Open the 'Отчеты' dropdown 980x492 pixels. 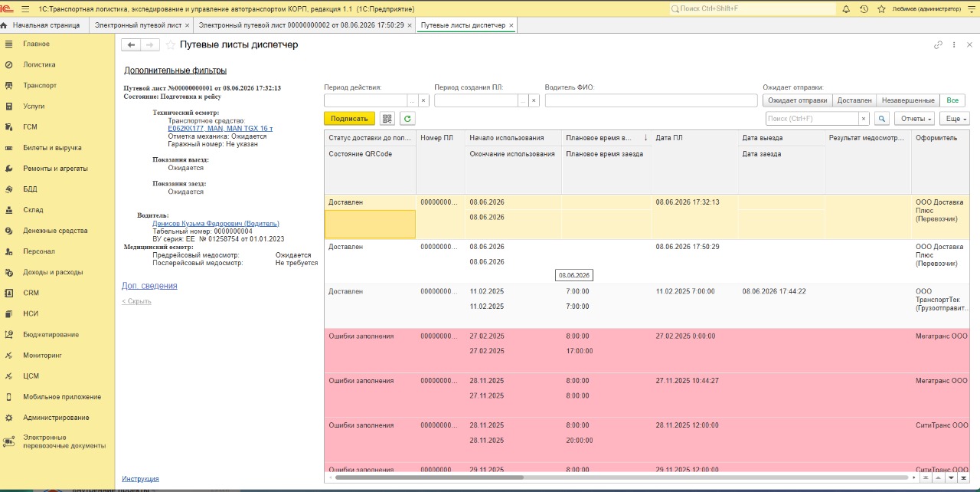916,119
